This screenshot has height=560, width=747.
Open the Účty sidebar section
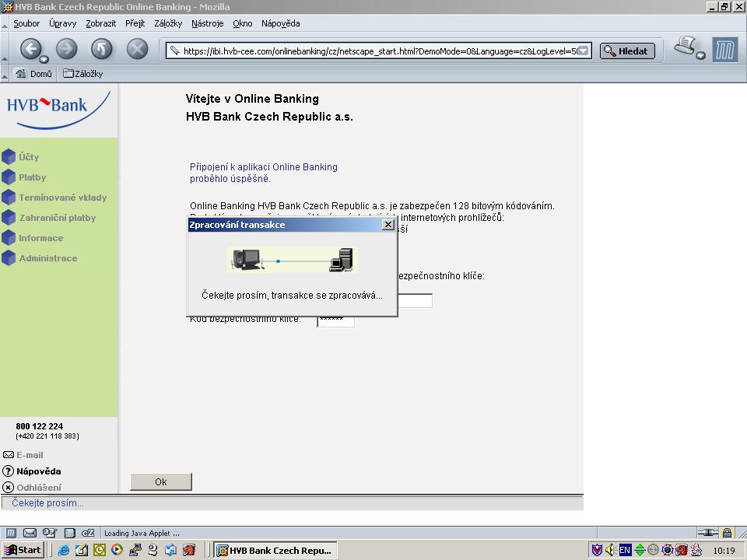point(20,156)
